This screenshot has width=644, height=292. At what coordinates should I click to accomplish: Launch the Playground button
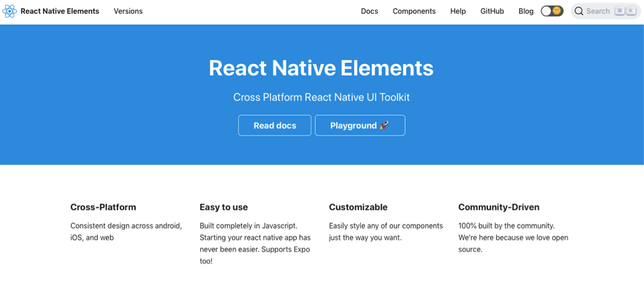pos(360,126)
